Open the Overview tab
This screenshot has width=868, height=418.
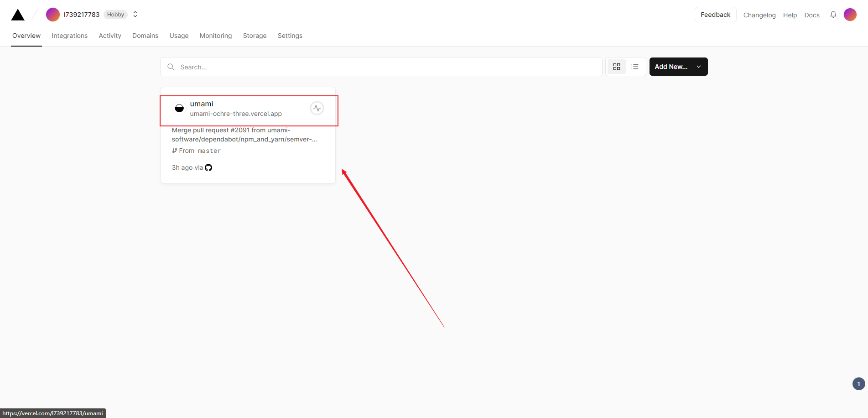(26, 36)
